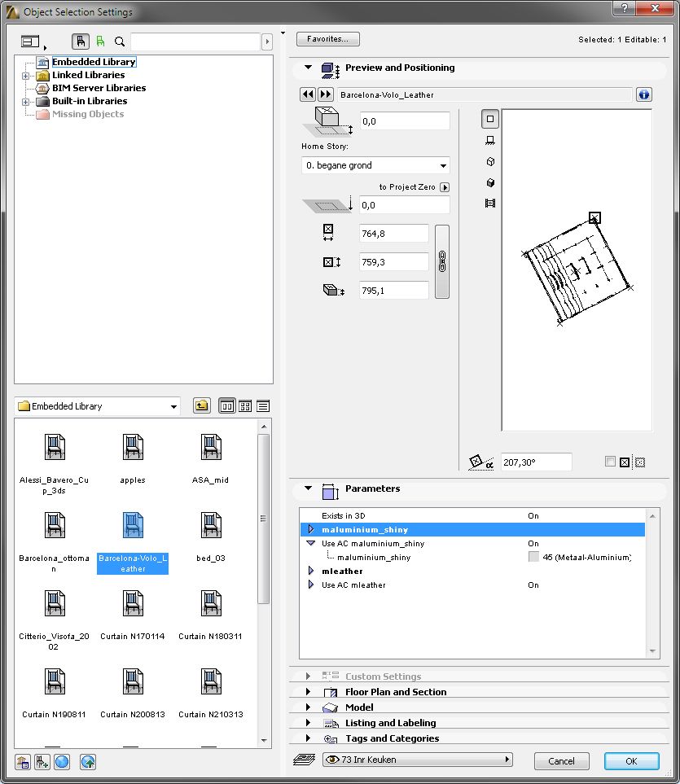Open the blue info button
Screen dimensions: 680x784
pyautogui.click(x=644, y=94)
